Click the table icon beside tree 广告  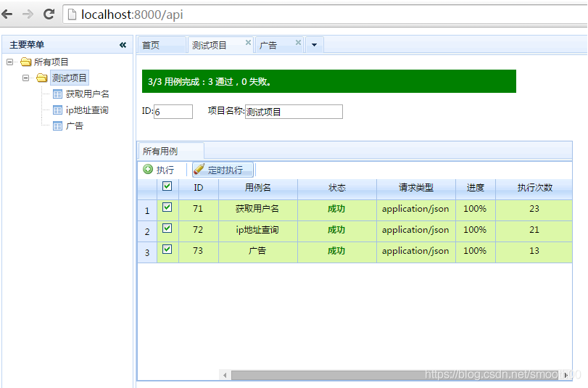pos(57,125)
